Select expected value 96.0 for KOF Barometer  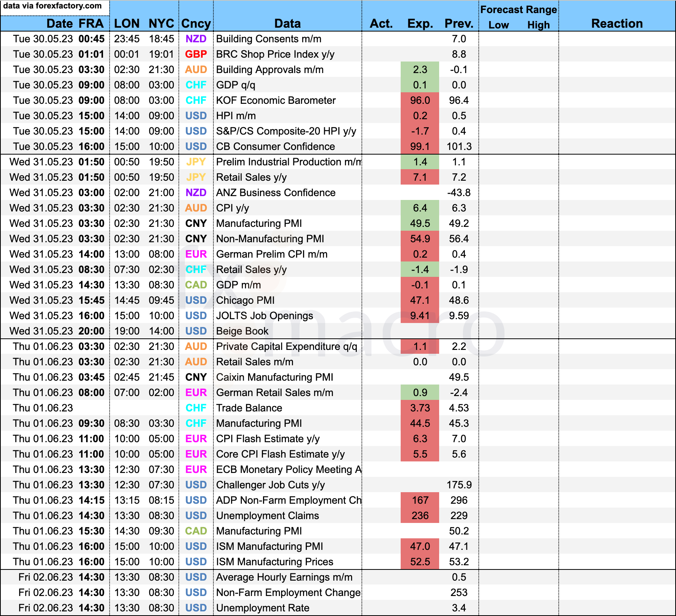pyautogui.click(x=420, y=100)
